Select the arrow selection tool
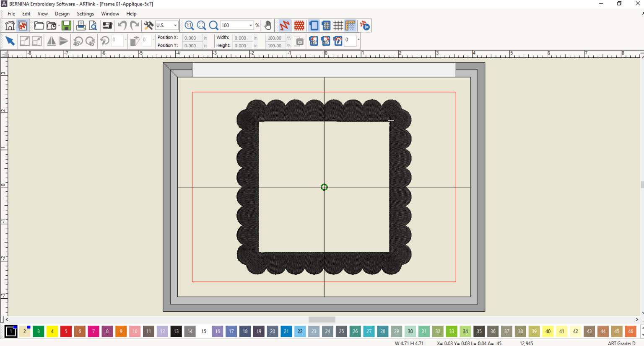Viewport: 644px width, 346px height. pos(10,41)
